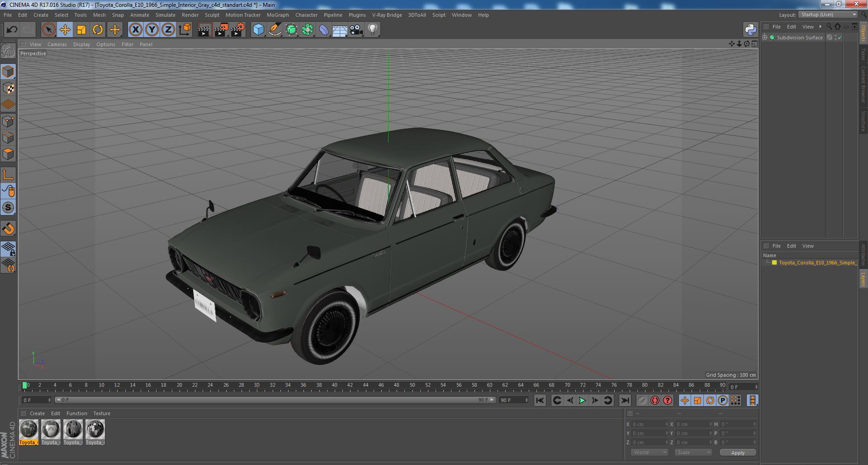Open the File menu
The height and width of the screenshot is (465, 868).
8,15
